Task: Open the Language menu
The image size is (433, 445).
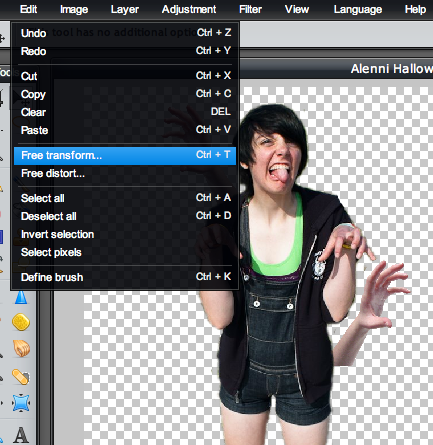Action: [x=358, y=9]
